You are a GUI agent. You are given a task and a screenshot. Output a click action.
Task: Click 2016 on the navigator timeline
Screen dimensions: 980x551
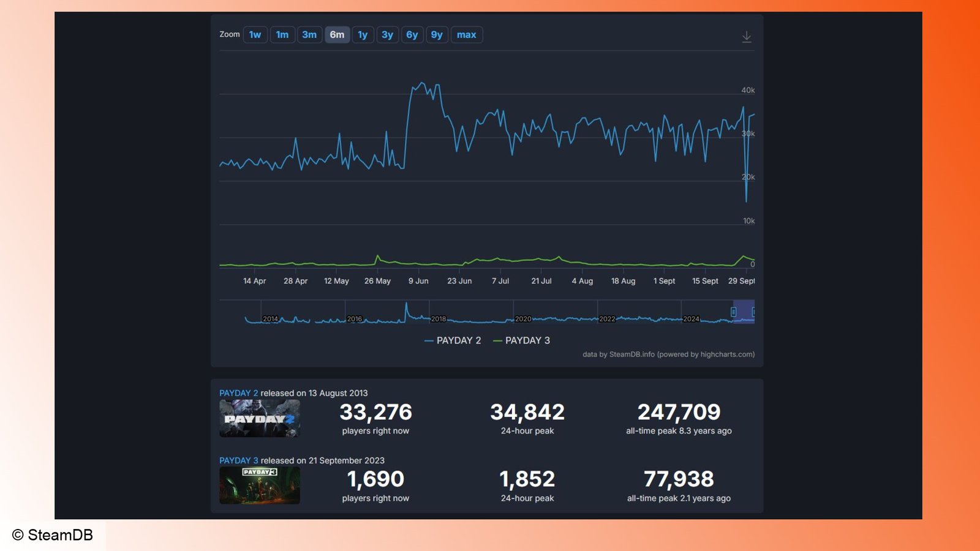[x=355, y=319]
